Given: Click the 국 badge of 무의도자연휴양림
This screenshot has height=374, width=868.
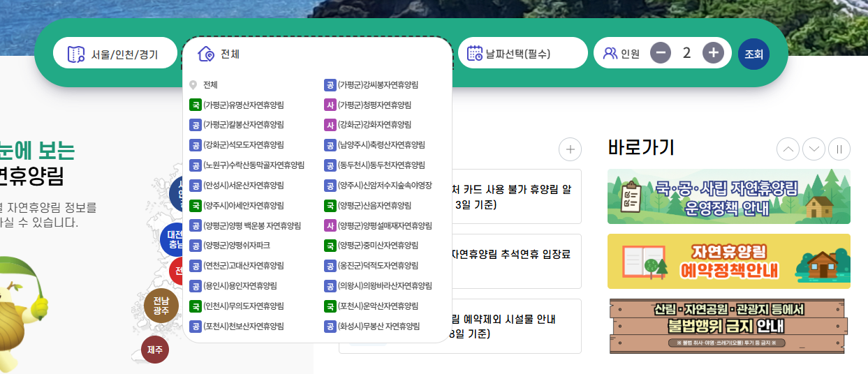Looking at the screenshot, I should pos(196,306).
